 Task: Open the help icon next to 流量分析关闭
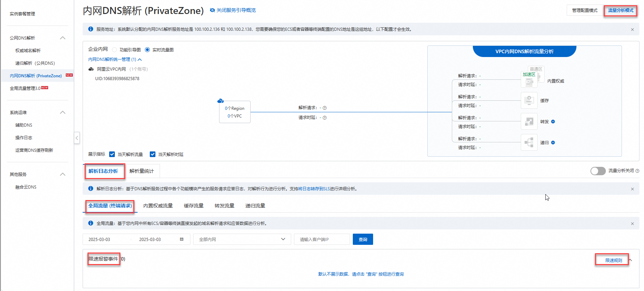click(x=637, y=171)
